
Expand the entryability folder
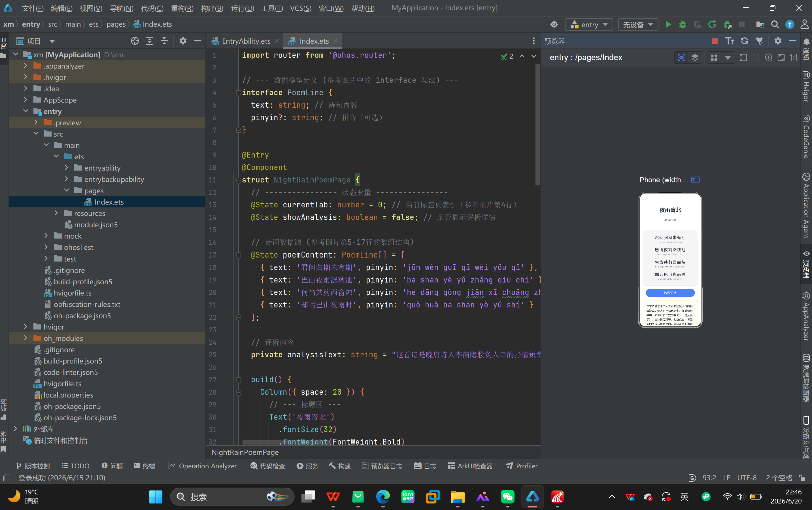coord(66,168)
